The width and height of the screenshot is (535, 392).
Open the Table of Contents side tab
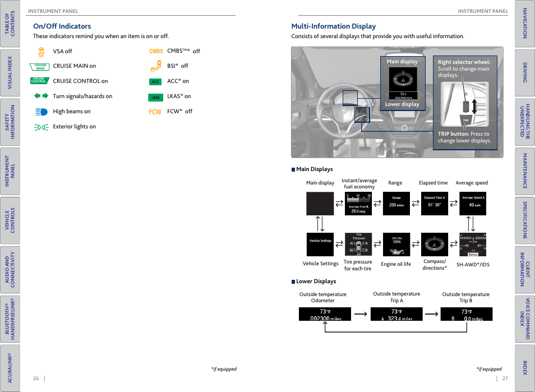10,24
